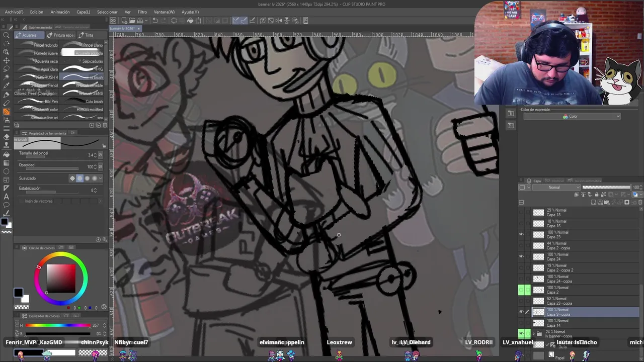The width and height of the screenshot is (644, 362).
Task: Click the delete layer trash icon
Action: point(640,202)
